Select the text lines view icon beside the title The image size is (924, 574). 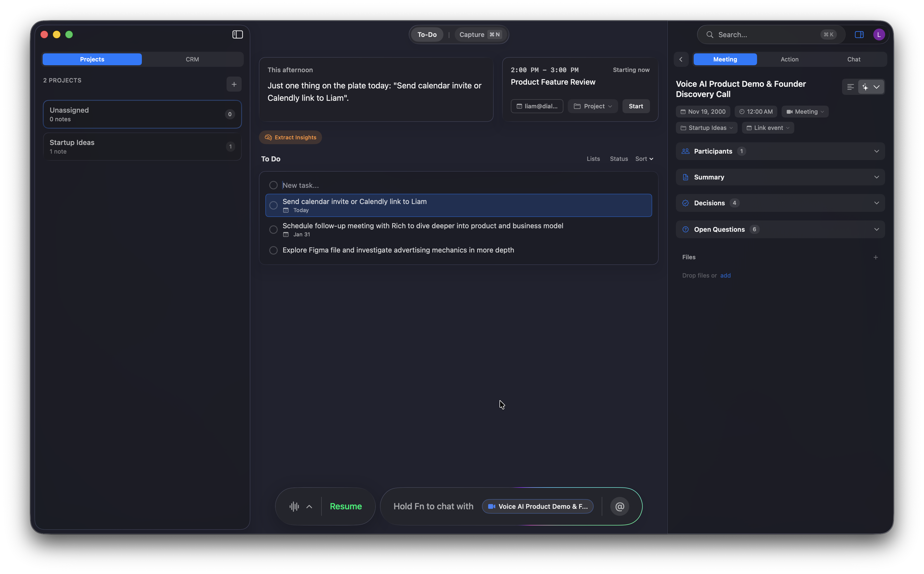(x=850, y=87)
